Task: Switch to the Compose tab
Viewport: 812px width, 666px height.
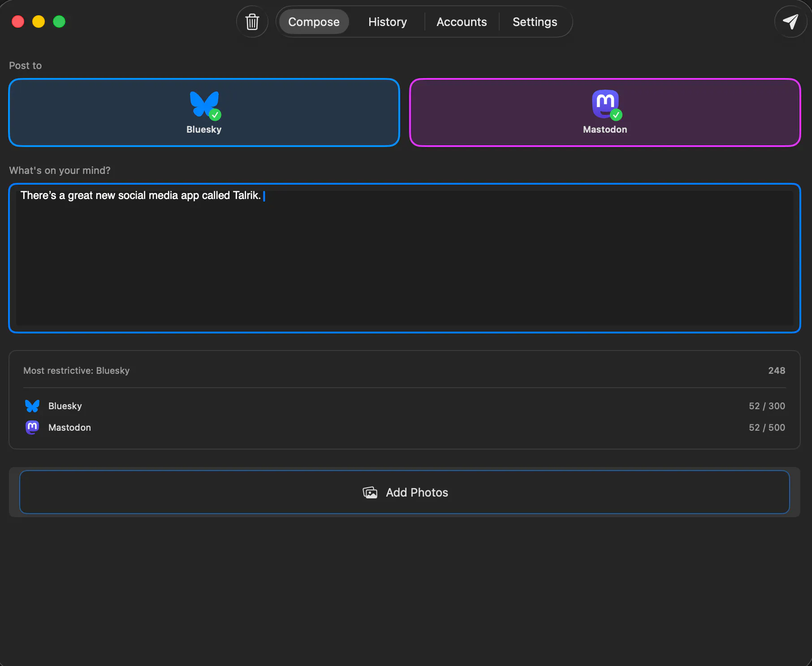Action: [x=314, y=22]
